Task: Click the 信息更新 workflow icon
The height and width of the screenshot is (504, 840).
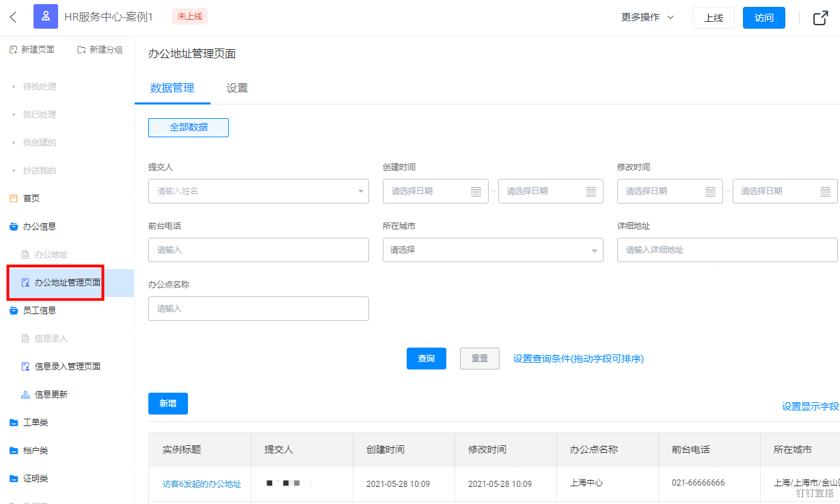Action: [26, 395]
